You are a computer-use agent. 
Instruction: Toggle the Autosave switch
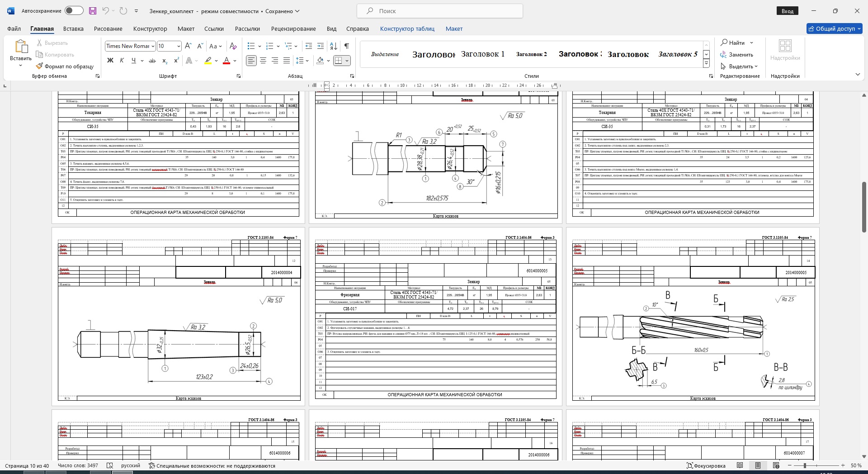74,11
